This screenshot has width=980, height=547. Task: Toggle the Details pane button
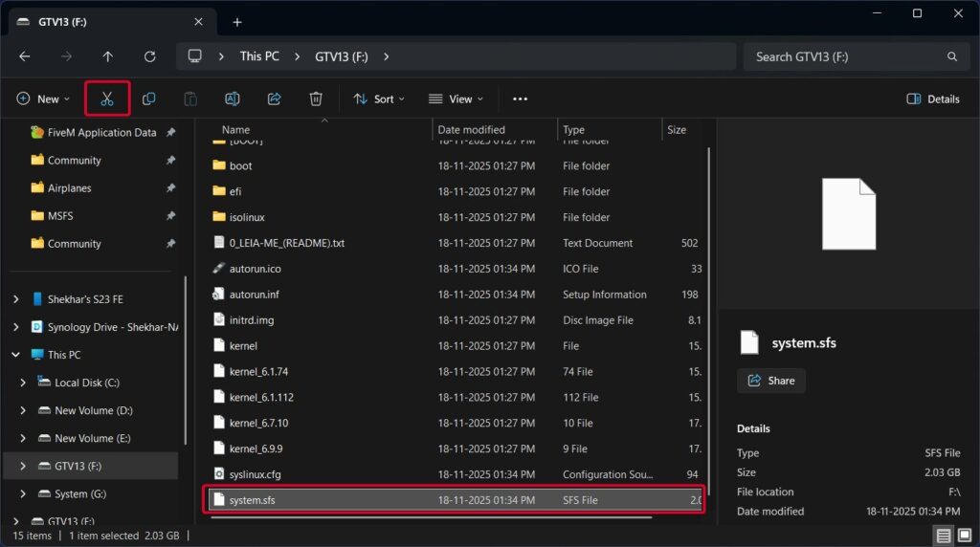(933, 98)
